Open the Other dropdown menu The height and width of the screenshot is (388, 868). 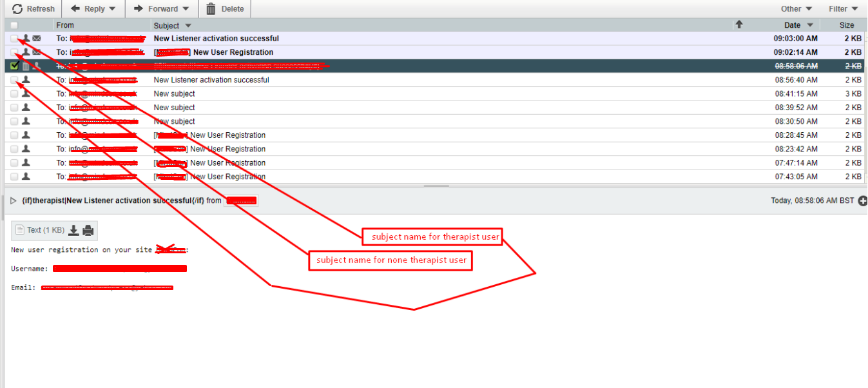796,9
